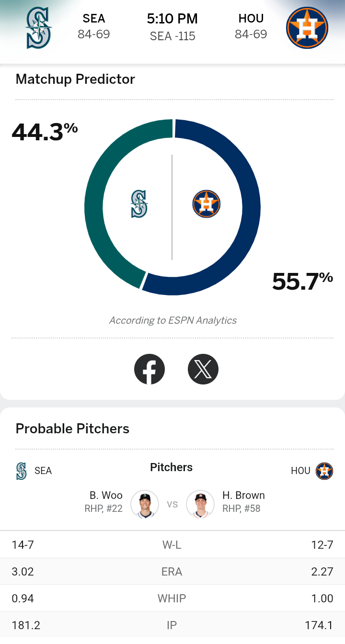Open H. Brown player headshot
Image resolution: width=345 pixels, height=644 pixels.
[x=200, y=504]
